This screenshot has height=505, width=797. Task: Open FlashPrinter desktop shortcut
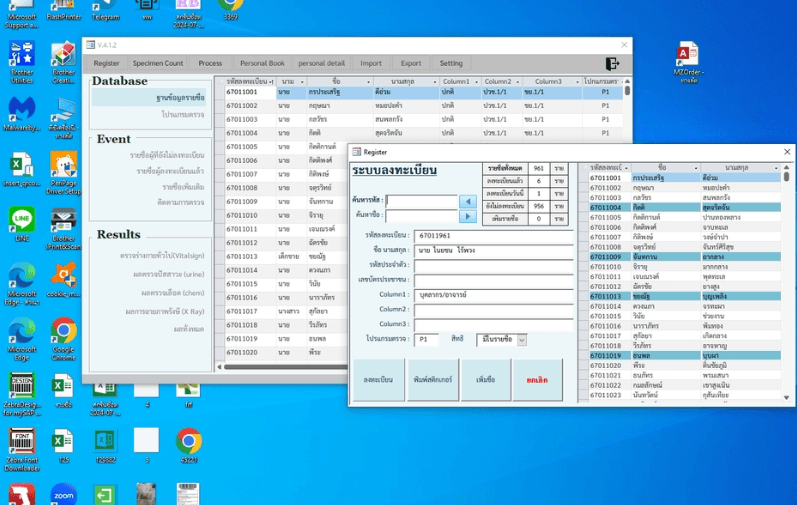click(x=64, y=10)
